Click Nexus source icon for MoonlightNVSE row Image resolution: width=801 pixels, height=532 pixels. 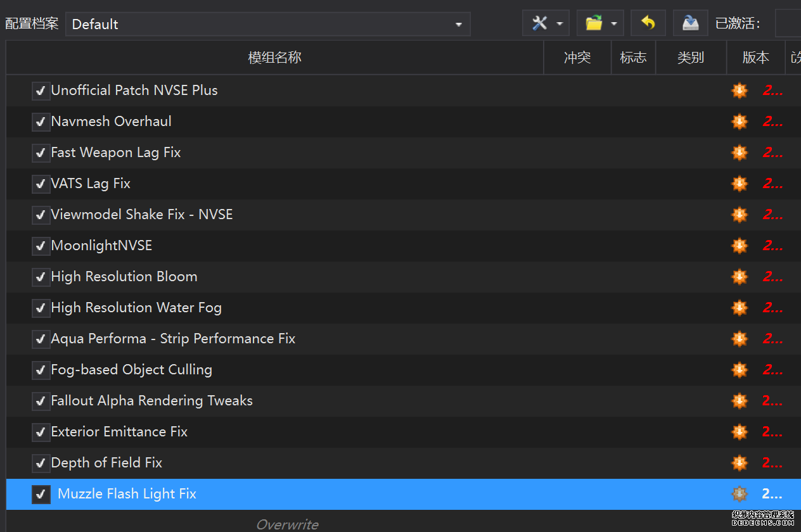[739, 246]
